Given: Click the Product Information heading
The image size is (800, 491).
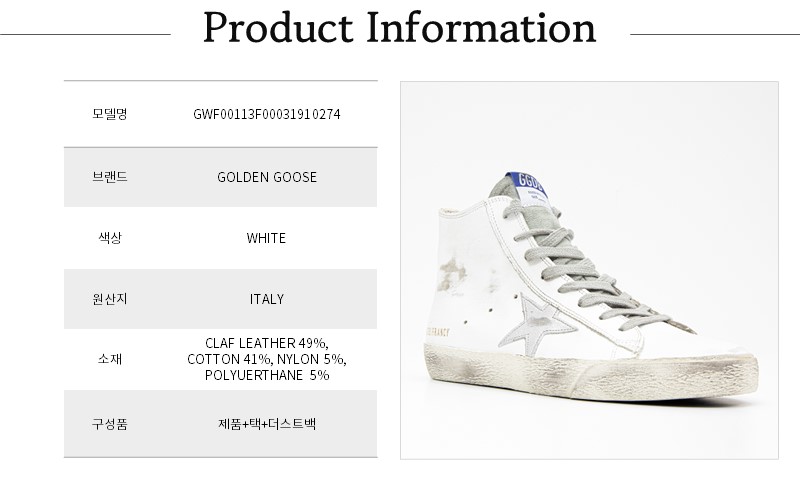Looking at the screenshot, I should click(399, 29).
